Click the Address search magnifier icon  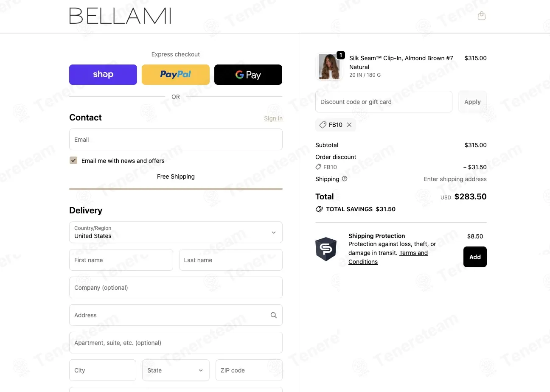click(x=274, y=315)
